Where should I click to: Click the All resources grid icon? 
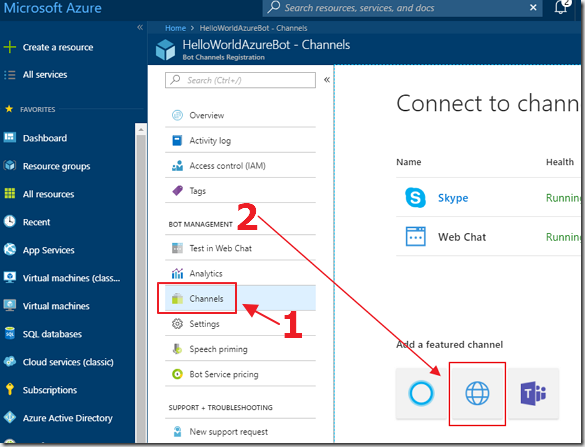pos(10,194)
